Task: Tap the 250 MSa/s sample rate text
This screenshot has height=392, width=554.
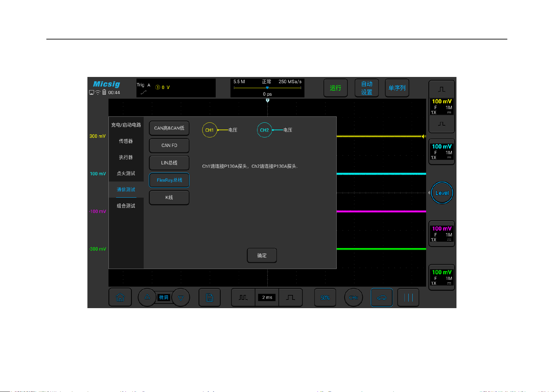Action: pyautogui.click(x=290, y=82)
